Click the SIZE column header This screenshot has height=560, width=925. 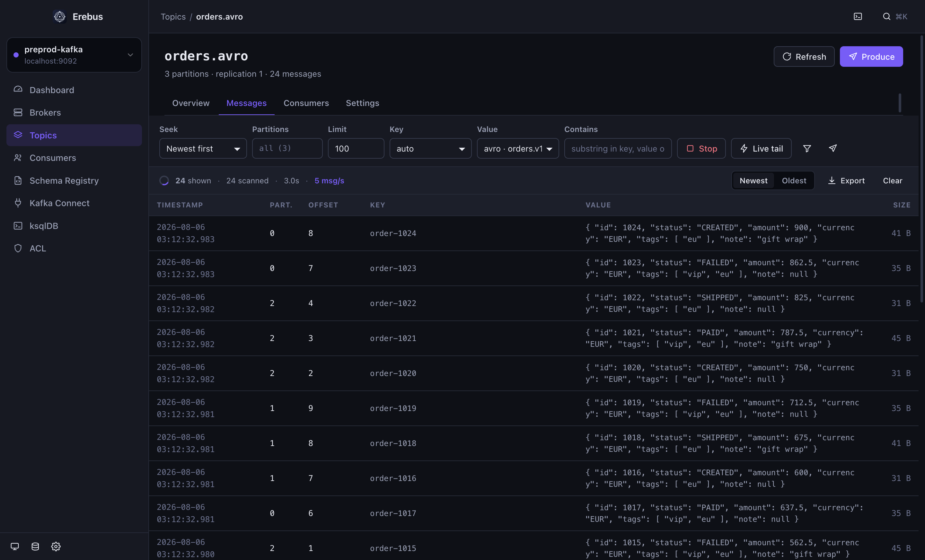(901, 205)
